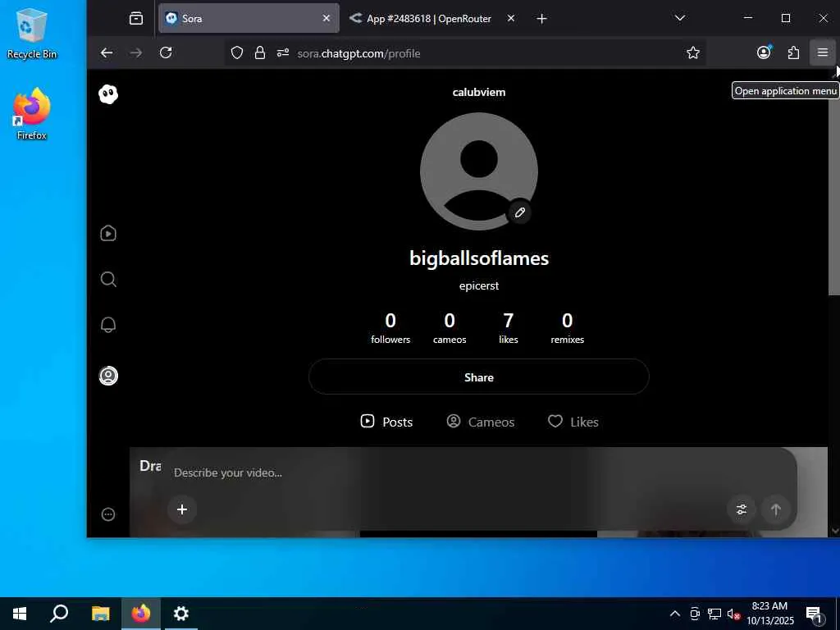Select the Posts profile tab
840x630 pixels.
386,422
